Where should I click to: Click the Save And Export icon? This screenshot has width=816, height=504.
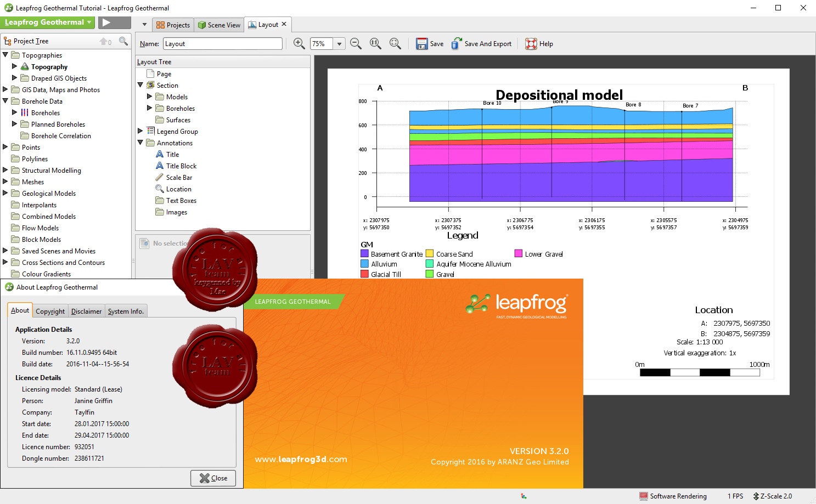pyautogui.click(x=457, y=43)
